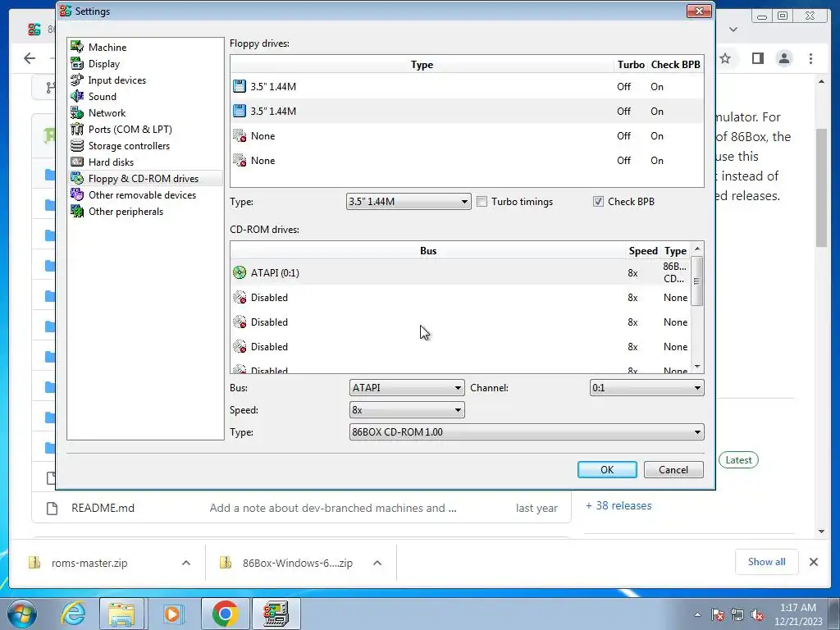Click the CD-ROM list scroll-down arrow
Screen dimensions: 840x630
pyautogui.click(x=697, y=367)
